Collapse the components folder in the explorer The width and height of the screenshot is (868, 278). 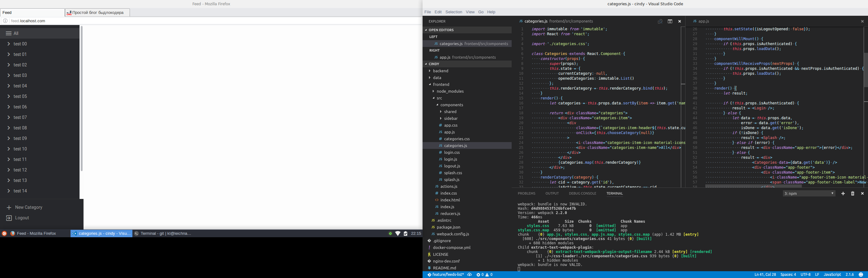coord(452,105)
